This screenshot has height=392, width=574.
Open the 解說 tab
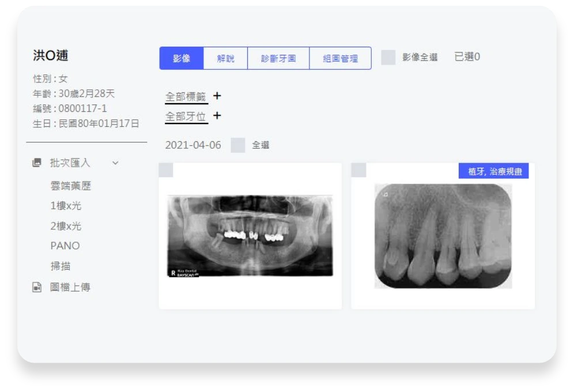(225, 58)
